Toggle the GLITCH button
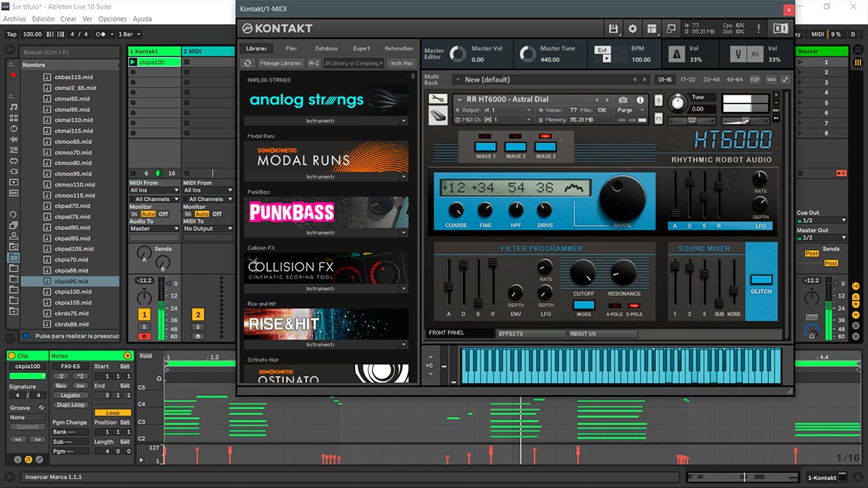868x488 pixels. click(x=761, y=280)
